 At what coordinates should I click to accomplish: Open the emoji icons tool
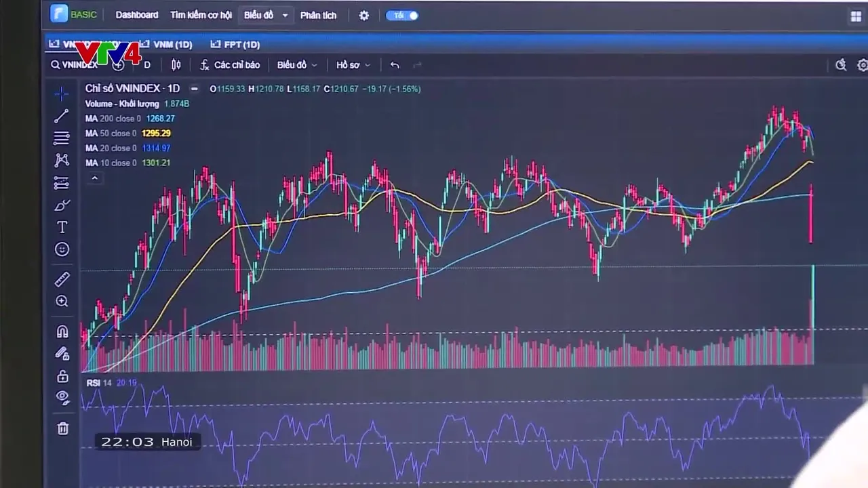point(62,249)
